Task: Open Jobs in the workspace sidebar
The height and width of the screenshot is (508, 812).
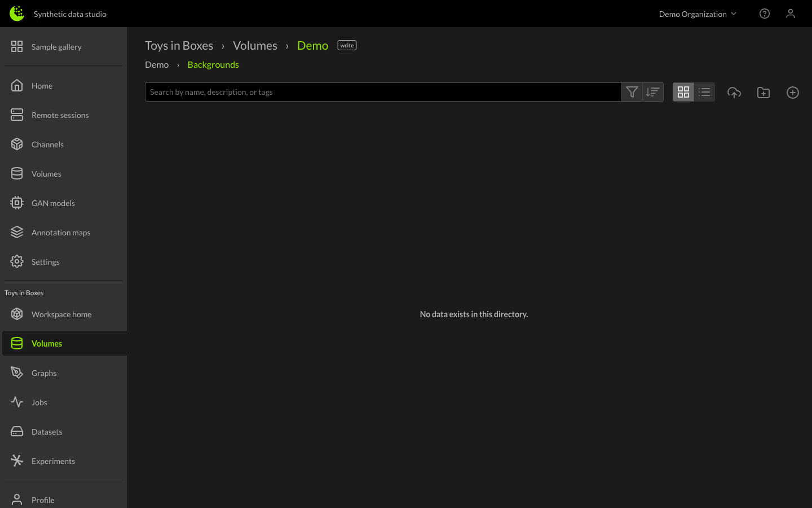Action: [x=39, y=402]
